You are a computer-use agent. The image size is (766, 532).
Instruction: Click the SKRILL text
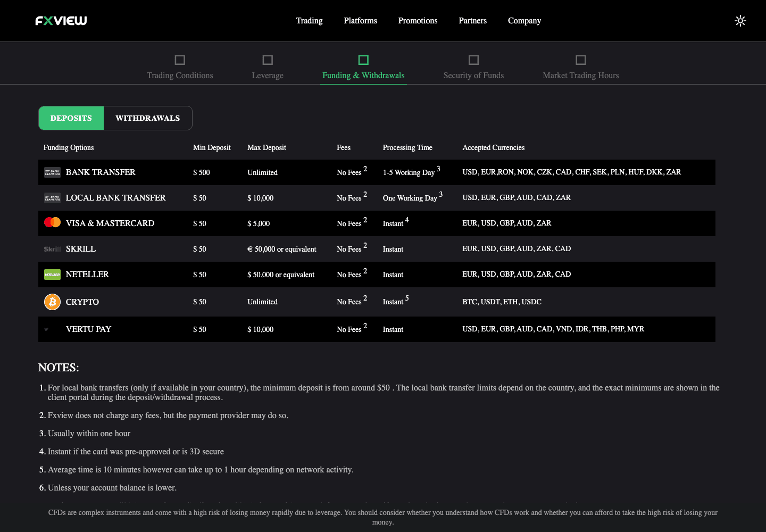tap(81, 249)
